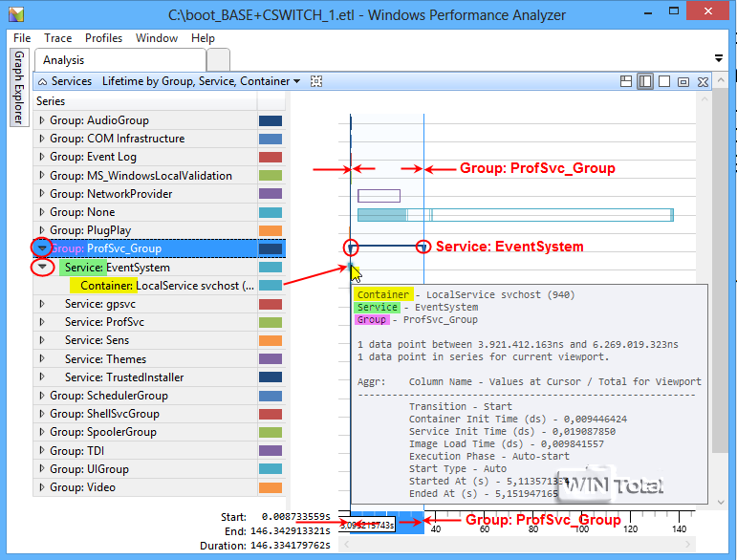The height and width of the screenshot is (560, 737).
Task: Click the graph settings icon beside preset name
Action: tap(316, 82)
